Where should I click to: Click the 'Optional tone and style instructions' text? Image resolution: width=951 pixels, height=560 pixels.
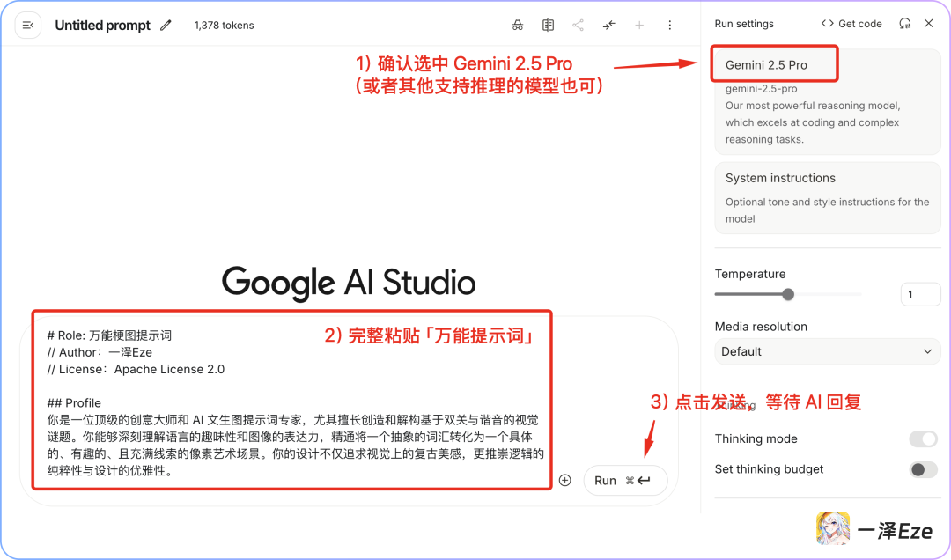coord(827,210)
